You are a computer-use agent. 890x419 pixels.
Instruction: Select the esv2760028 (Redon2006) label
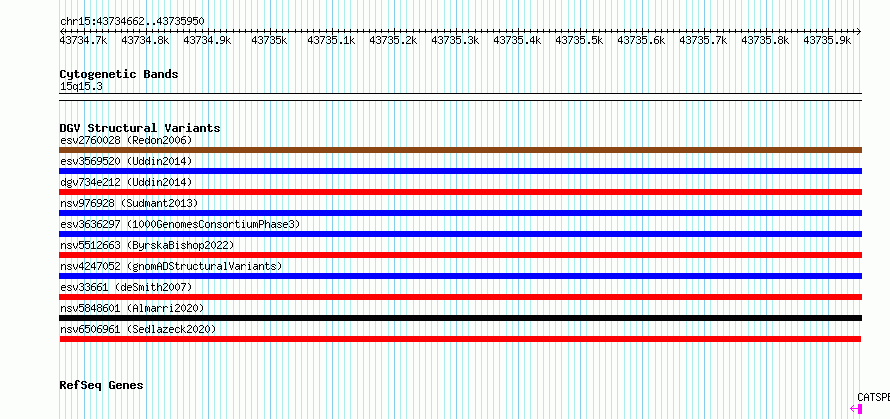pos(126,140)
